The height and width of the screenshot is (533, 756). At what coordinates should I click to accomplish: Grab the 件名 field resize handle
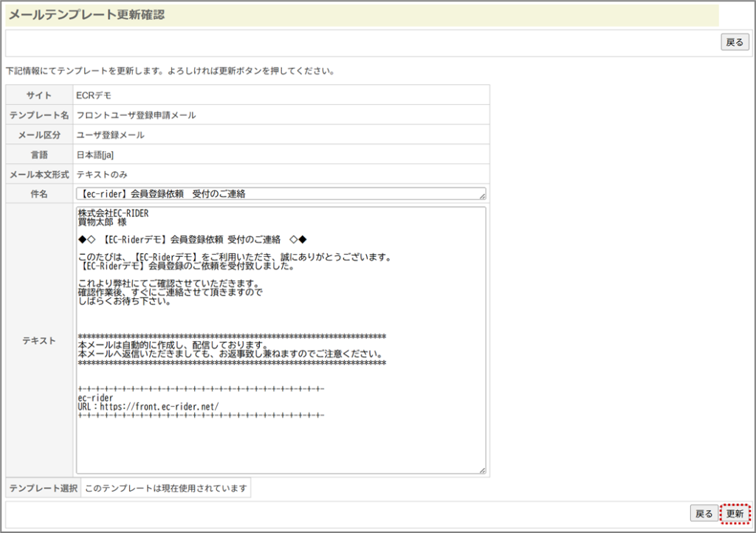pos(483,197)
